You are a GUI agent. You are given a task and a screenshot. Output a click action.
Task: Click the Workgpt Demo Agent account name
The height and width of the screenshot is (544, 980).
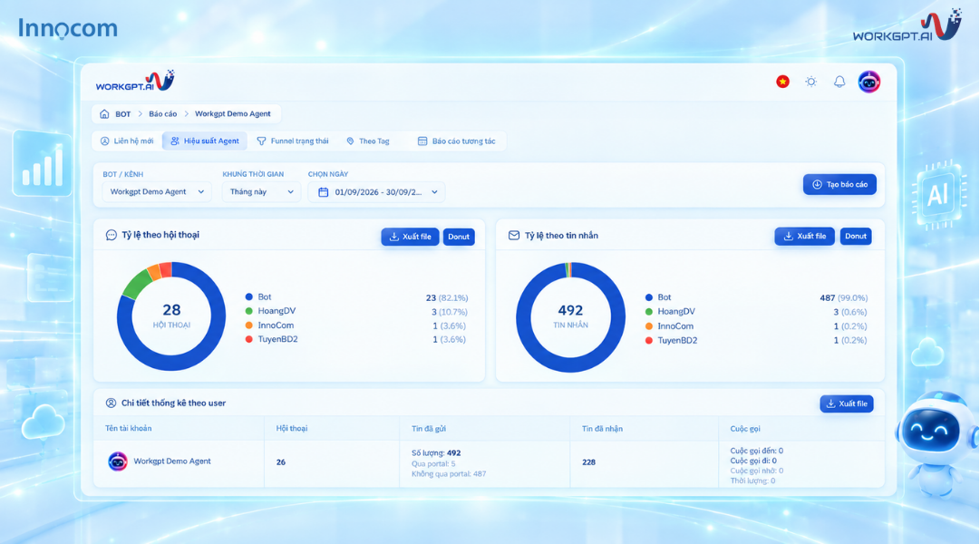172,461
